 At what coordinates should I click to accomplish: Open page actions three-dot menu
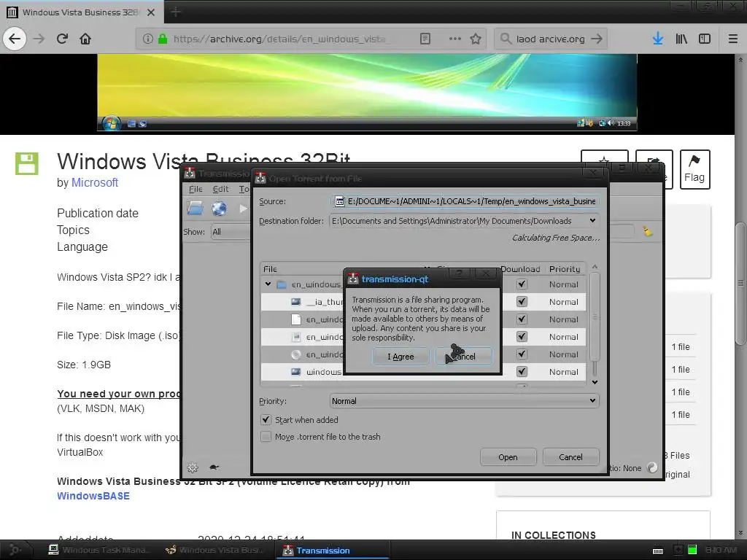(455, 39)
